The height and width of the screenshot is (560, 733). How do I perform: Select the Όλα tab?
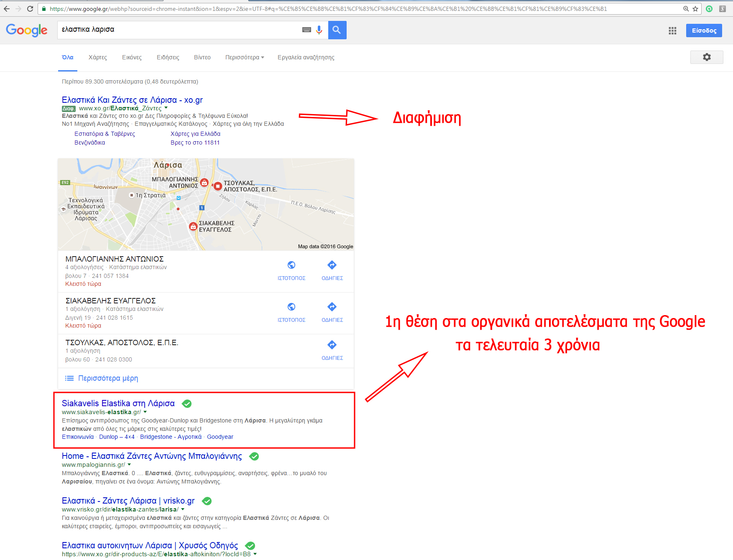tap(68, 57)
